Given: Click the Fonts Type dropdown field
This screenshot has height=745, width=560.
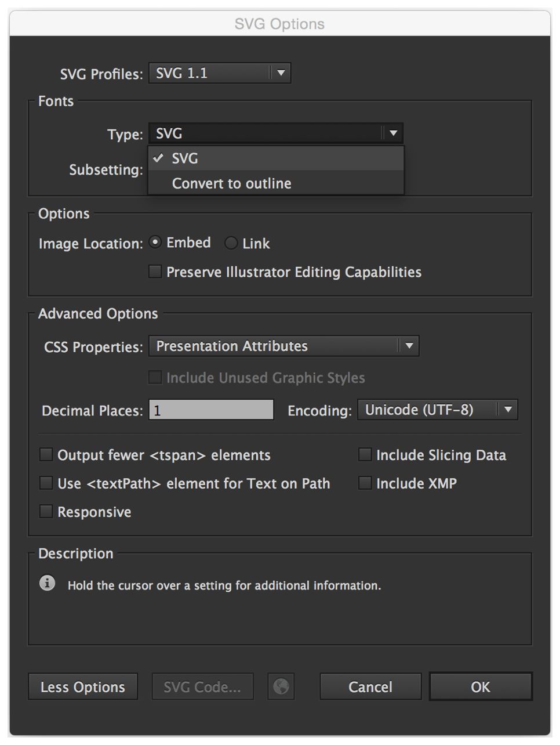Looking at the screenshot, I should click(276, 133).
